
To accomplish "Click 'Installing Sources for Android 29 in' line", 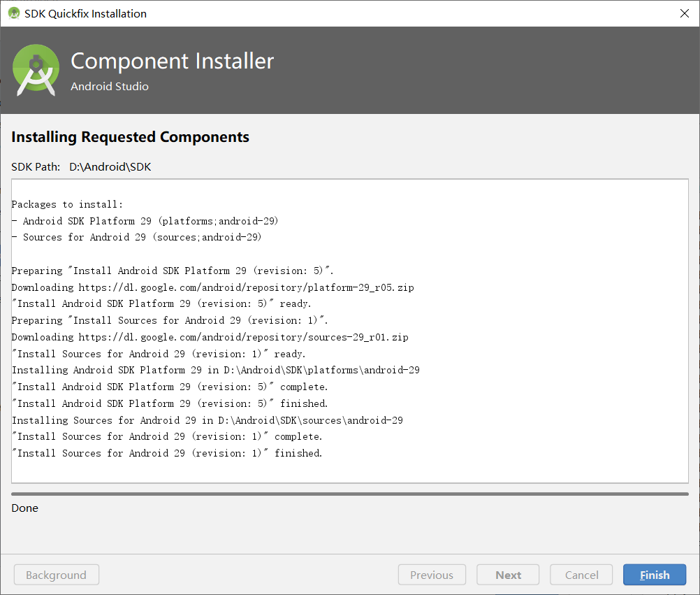I will point(207,420).
